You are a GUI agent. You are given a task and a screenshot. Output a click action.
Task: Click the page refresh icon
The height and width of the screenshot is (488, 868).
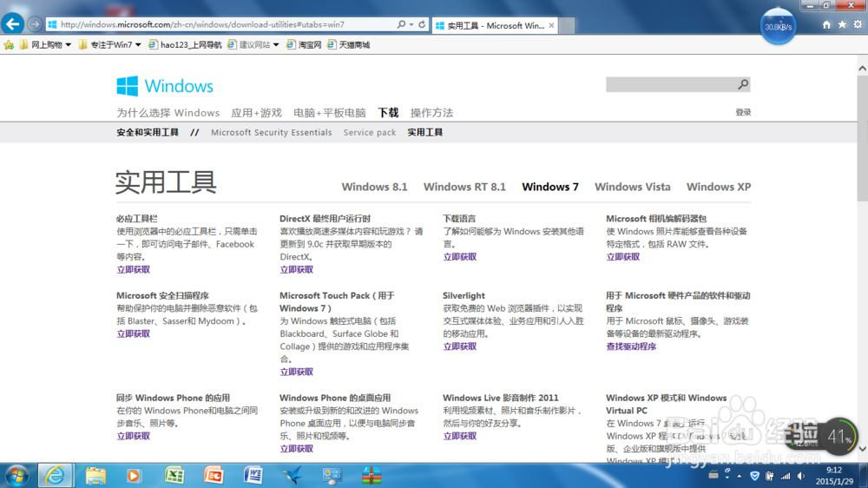[422, 24]
